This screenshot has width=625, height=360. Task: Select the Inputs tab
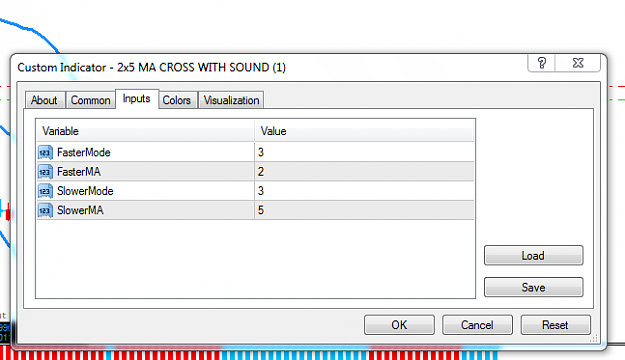[x=137, y=98]
